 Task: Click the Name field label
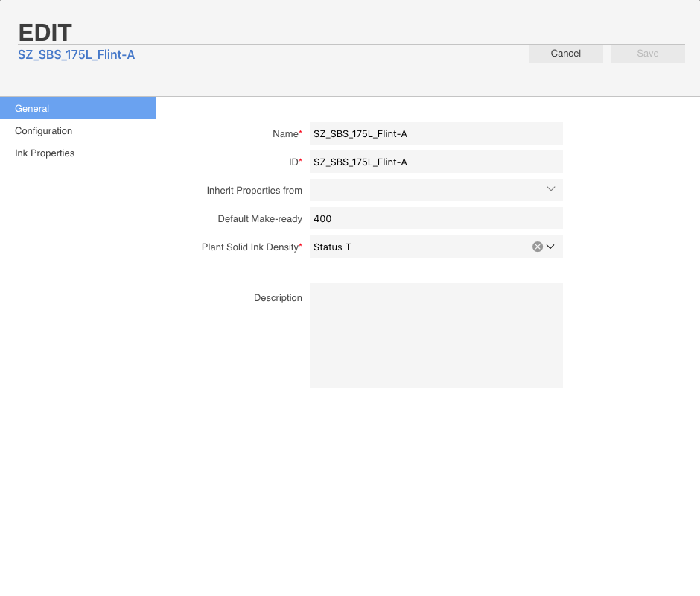287,133
